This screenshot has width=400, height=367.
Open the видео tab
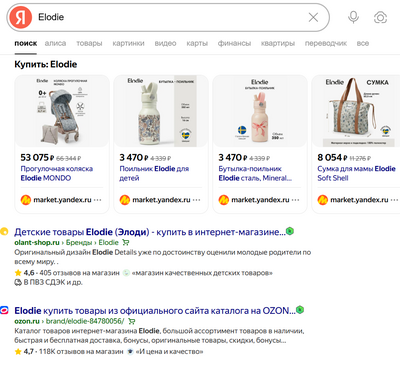tap(165, 43)
